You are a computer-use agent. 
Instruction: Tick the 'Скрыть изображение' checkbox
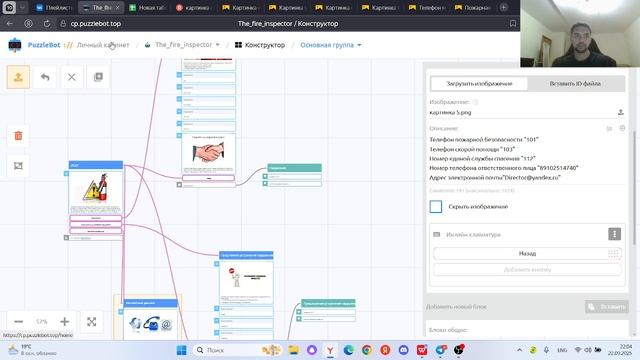point(436,207)
